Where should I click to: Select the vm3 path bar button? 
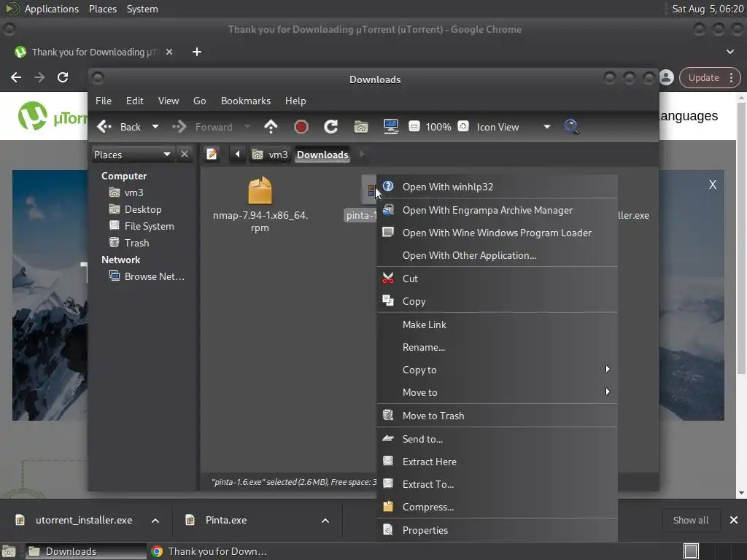point(270,155)
